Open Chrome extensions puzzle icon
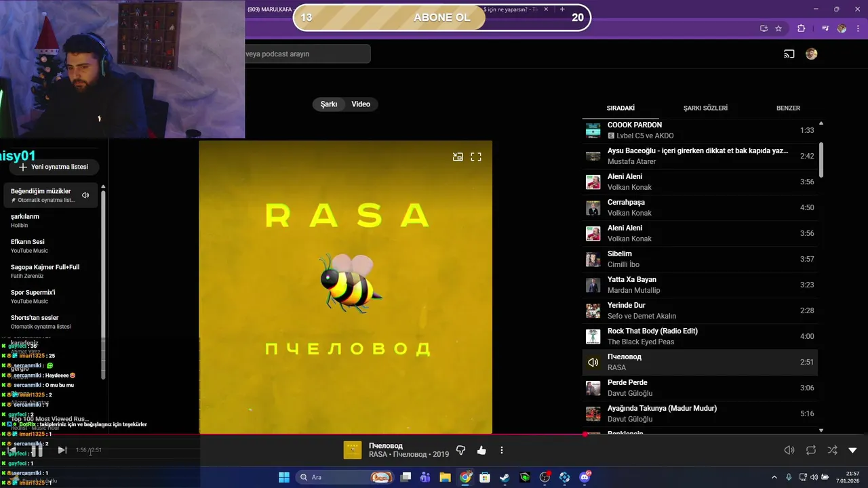 point(802,28)
